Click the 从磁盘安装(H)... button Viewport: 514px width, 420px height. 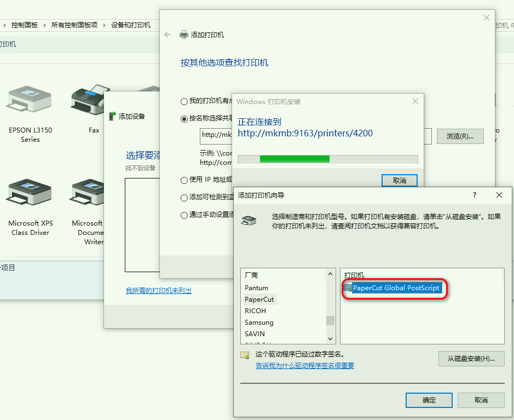point(471,359)
